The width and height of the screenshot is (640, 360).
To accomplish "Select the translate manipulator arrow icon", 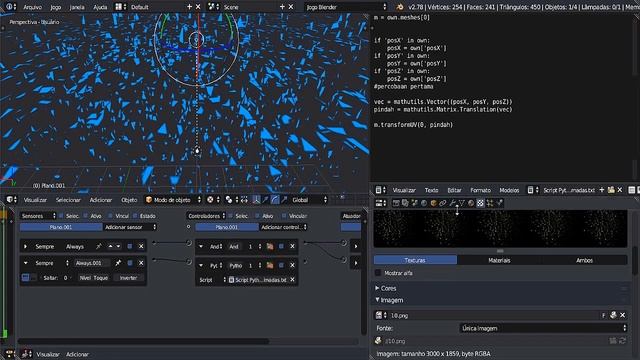I will 266,200.
